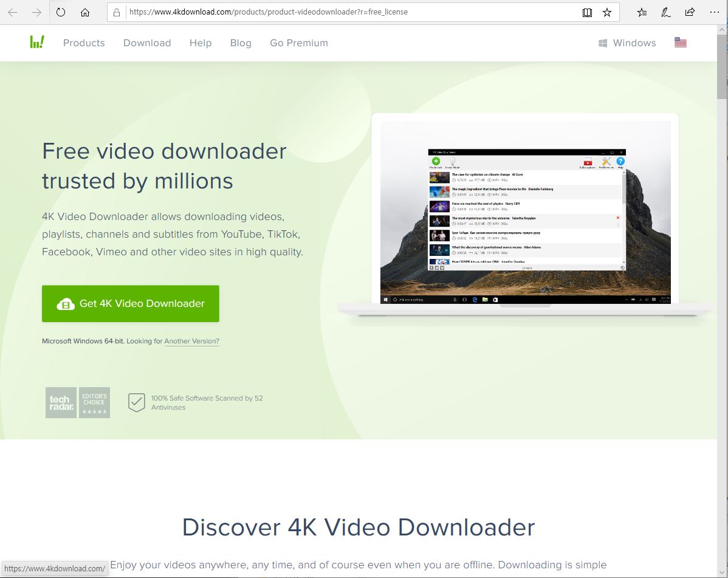This screenshot has width=728, height=578.
Task: Click the TechRadar badge
Action: (x=61, y=402)
